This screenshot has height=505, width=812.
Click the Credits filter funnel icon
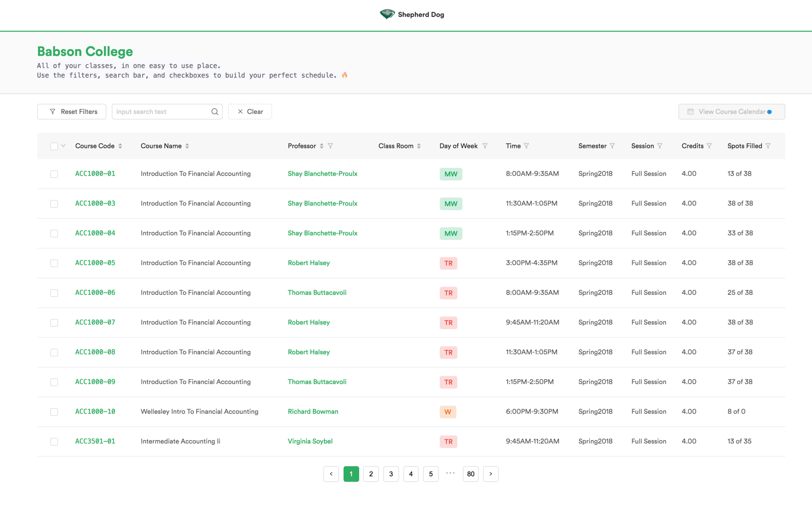(709, 146)
